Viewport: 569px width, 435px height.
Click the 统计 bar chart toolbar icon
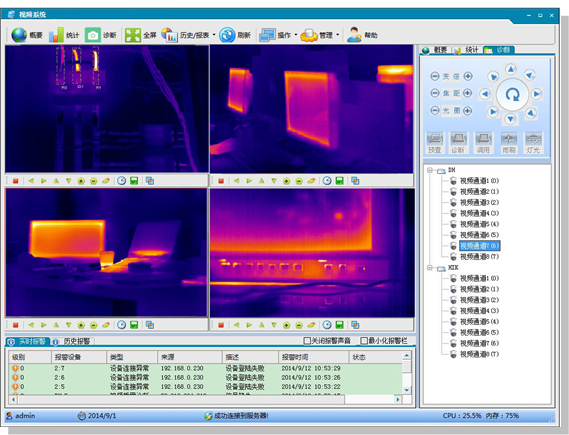click(56, 35)
